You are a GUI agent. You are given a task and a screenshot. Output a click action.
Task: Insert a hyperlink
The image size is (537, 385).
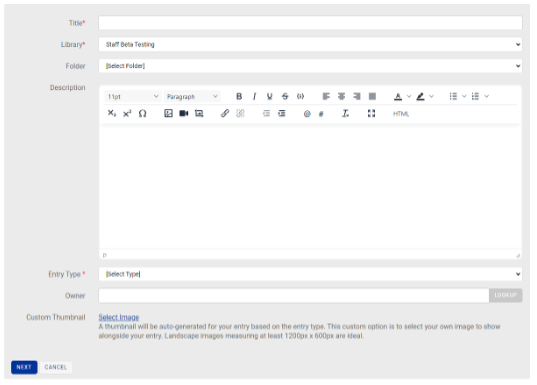[225, 113]
